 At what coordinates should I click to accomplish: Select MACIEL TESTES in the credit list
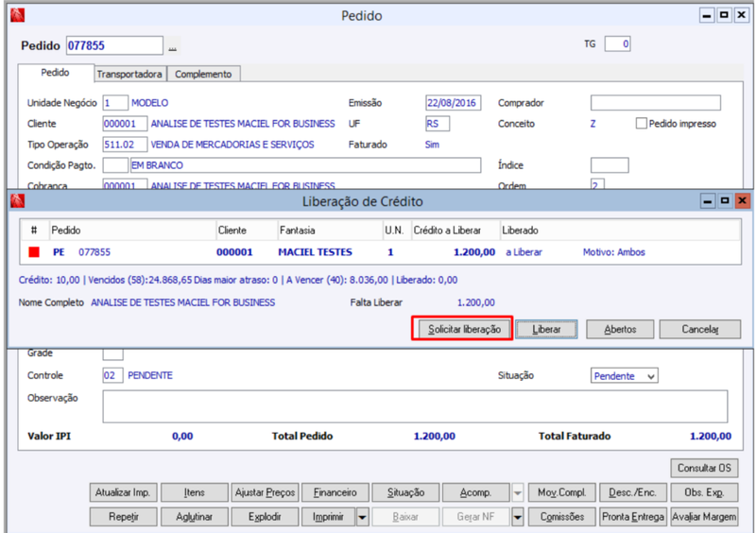315,251
